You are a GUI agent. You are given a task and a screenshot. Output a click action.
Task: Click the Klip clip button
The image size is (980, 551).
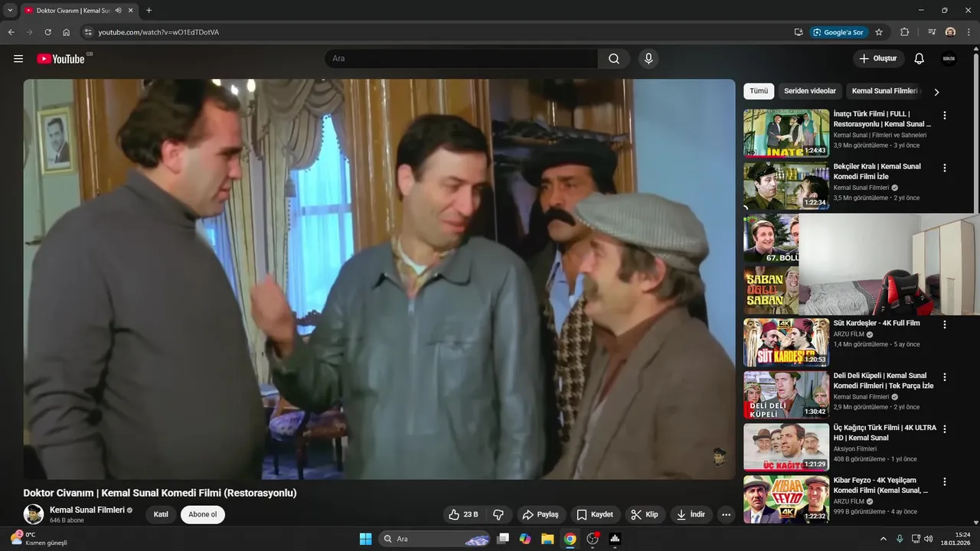pos(645,514)
